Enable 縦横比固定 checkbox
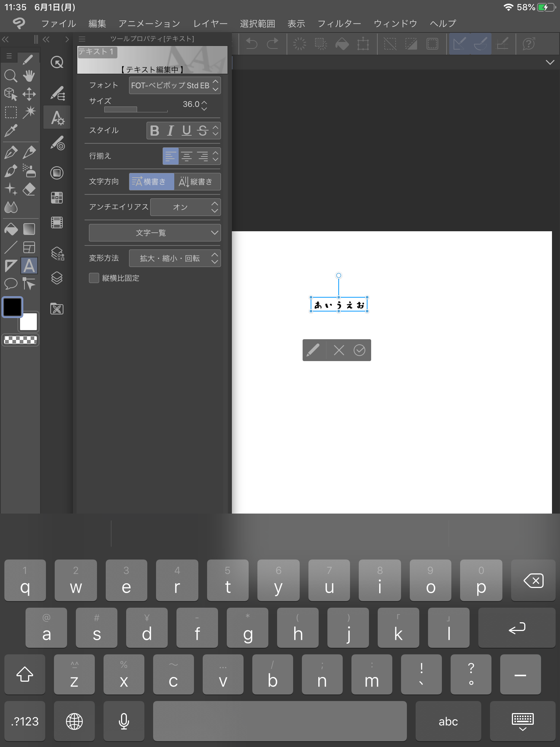The width and height of the screenshot is (560, 747). (x=94, y=278)
